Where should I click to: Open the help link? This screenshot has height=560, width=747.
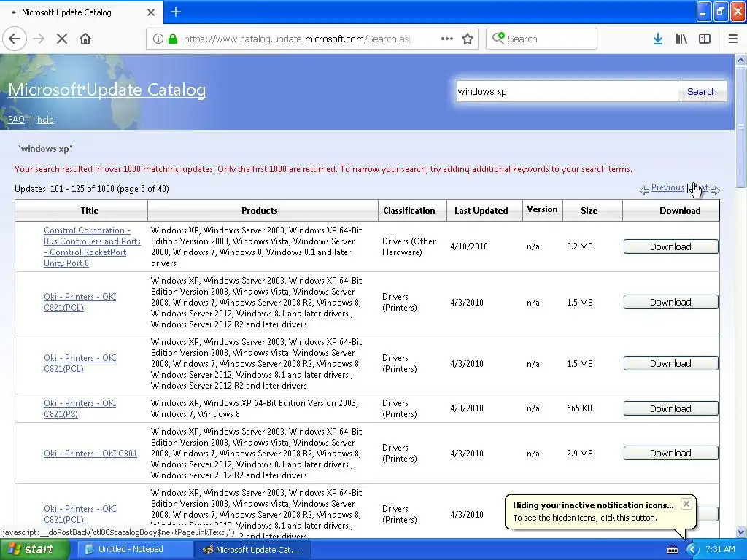coord(45,119)
